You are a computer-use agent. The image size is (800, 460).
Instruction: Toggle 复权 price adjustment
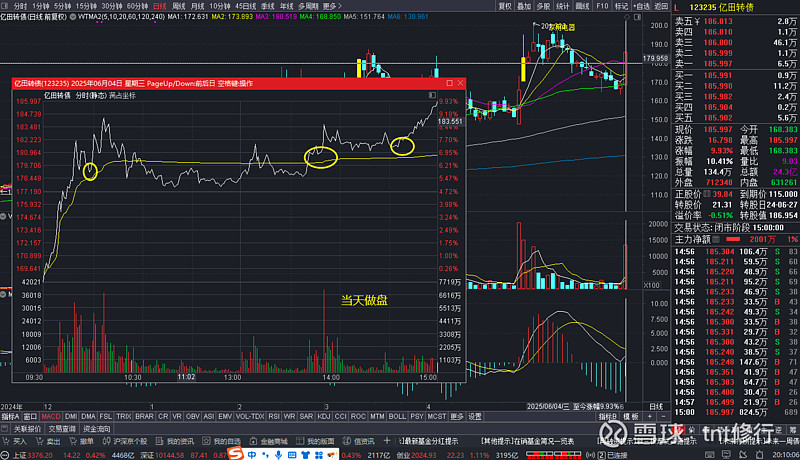pyautogui.click(x=505, y=6)
